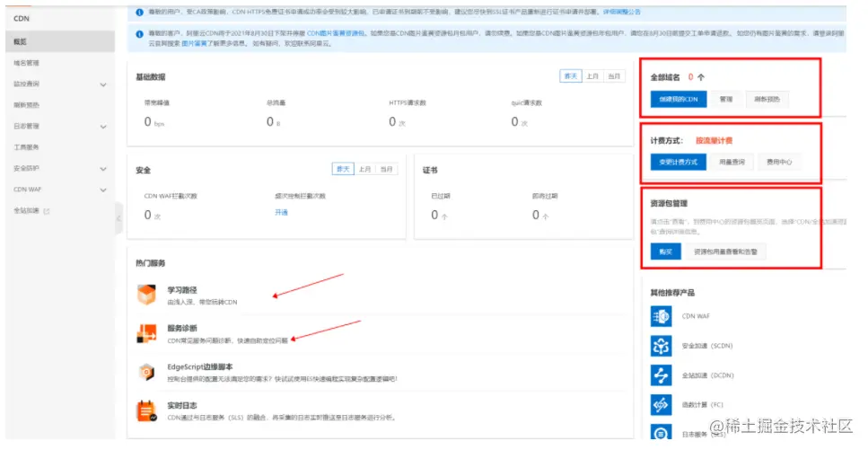Screen dimensions: 868x450
Task: Click the CDN WAF拦截次数 label
Action: 171,196
